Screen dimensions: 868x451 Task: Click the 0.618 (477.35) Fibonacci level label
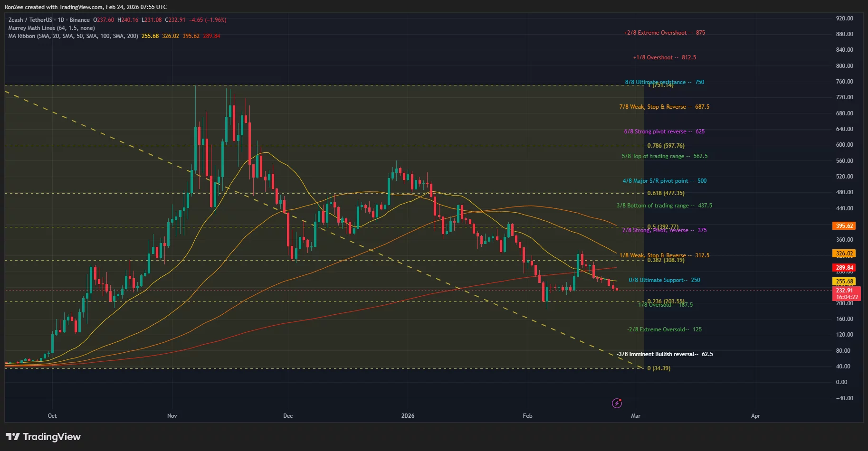point(667,193)
